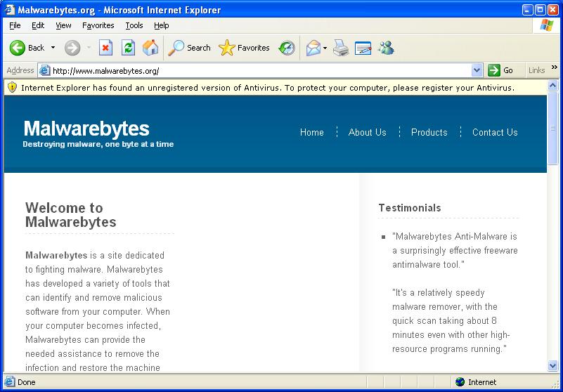Open the View menu
Screen dimensions: 563x392
click(x=63, y=25)
